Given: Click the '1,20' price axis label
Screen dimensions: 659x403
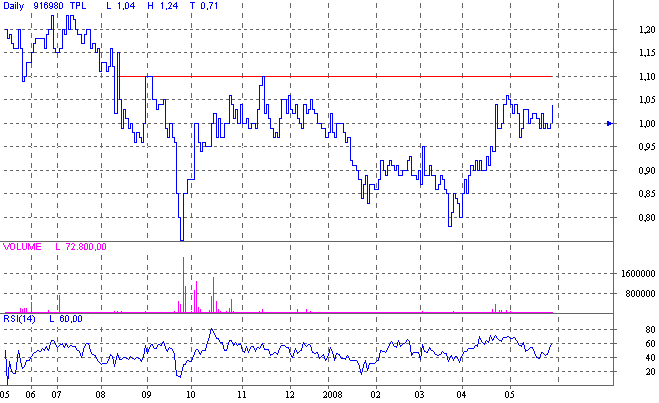Looking at the screenshot, I should click(647, 30).
